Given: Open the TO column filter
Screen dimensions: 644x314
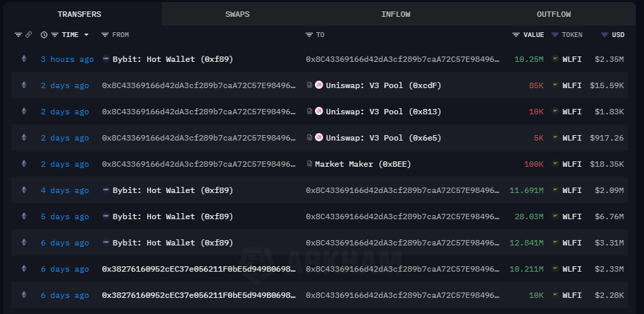Looking at the screenshot, I should point(310,35).
